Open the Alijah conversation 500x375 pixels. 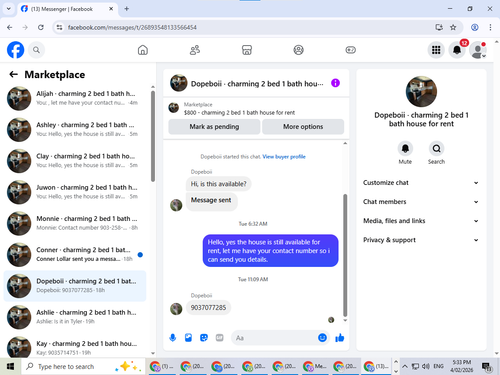pyautogui.click(x=75, y=98)
